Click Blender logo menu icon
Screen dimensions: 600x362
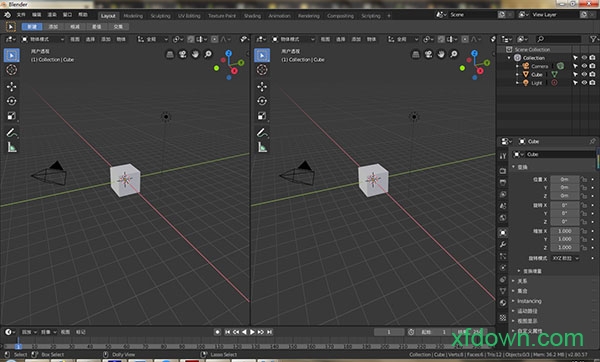(x=7, y=15)
